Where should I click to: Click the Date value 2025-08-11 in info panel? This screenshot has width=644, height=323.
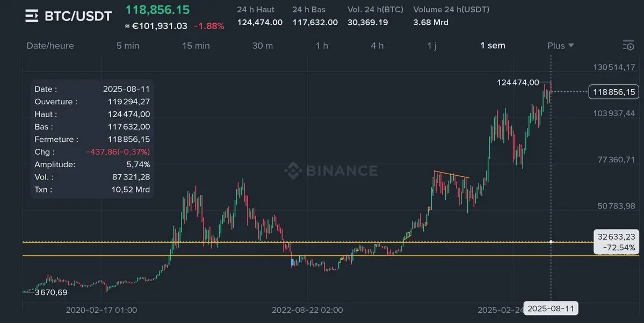click(126, 89)
